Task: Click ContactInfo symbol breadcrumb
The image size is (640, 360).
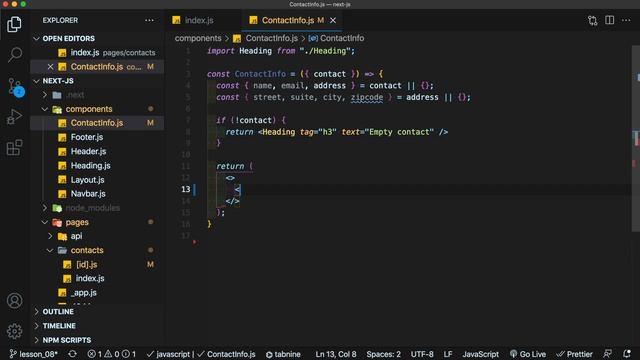Action: click(342, 38)
